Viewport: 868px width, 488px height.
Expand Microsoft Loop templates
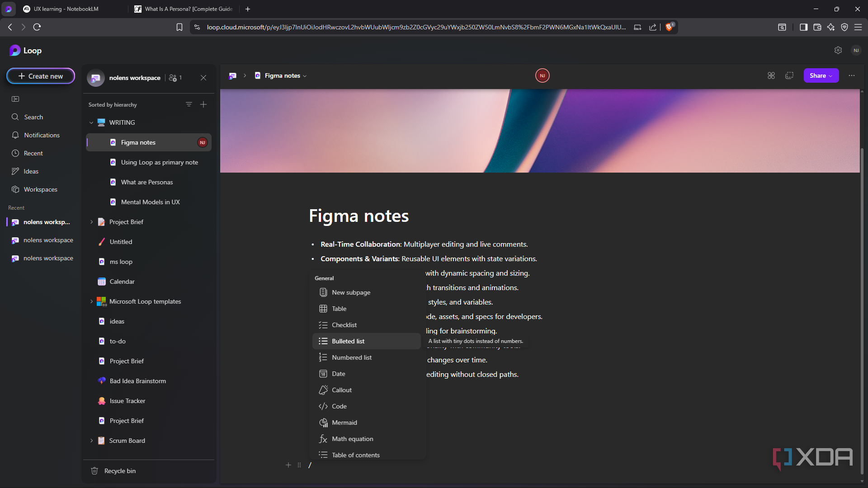coord(91,301)
